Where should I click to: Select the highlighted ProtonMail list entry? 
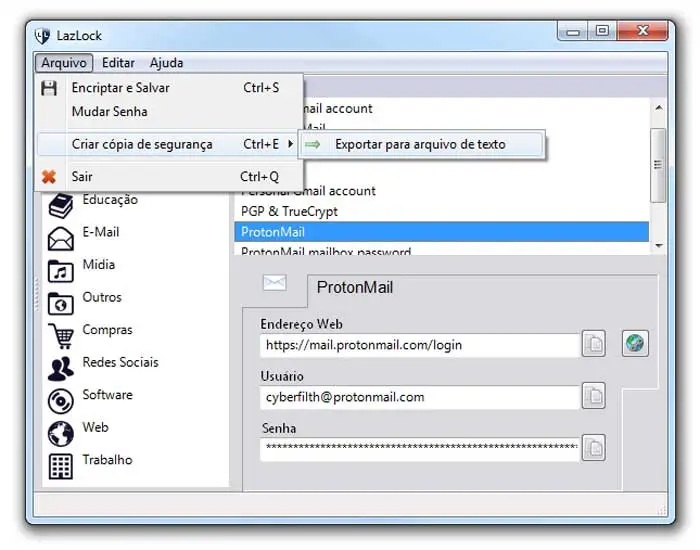pos(442,232)
